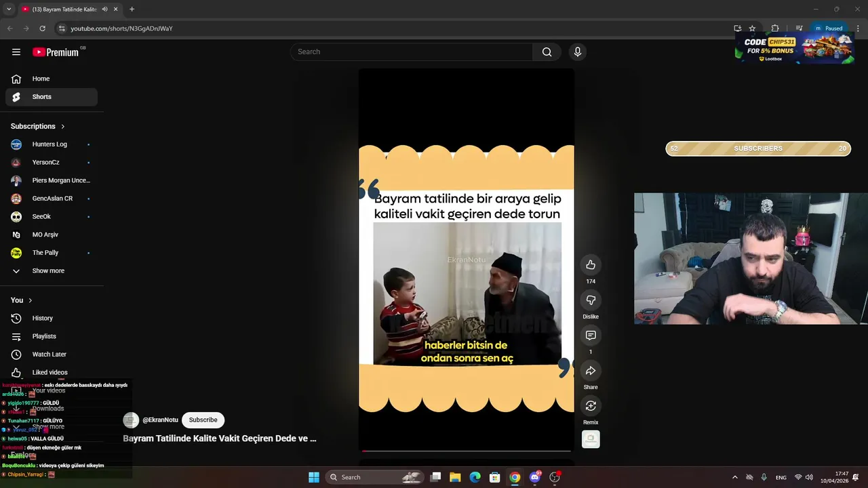Click the @EkranNotu channel name
The width and height of the screenshot is (868, 488).
pos(160,420)
